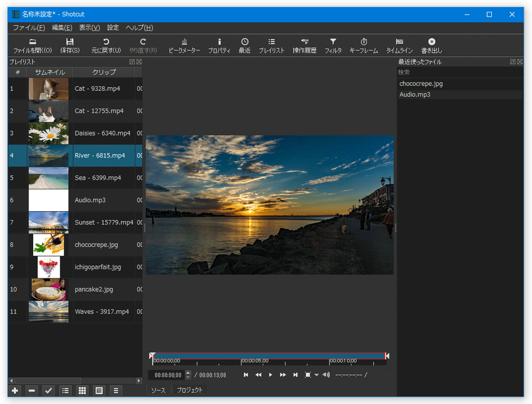
Task: Float the プレイリスト panel
Action: click(x=132, y=62)
